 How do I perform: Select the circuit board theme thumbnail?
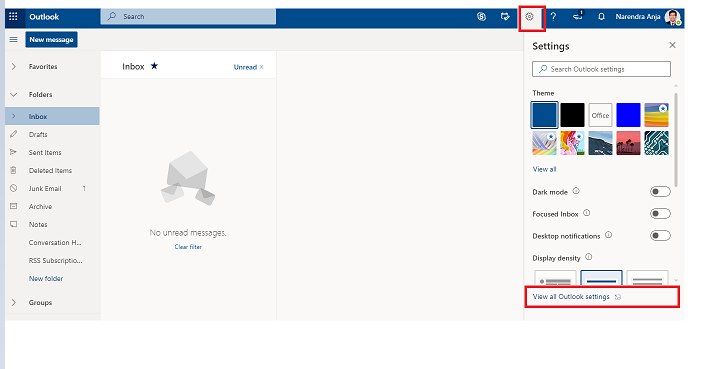(657, 143)
